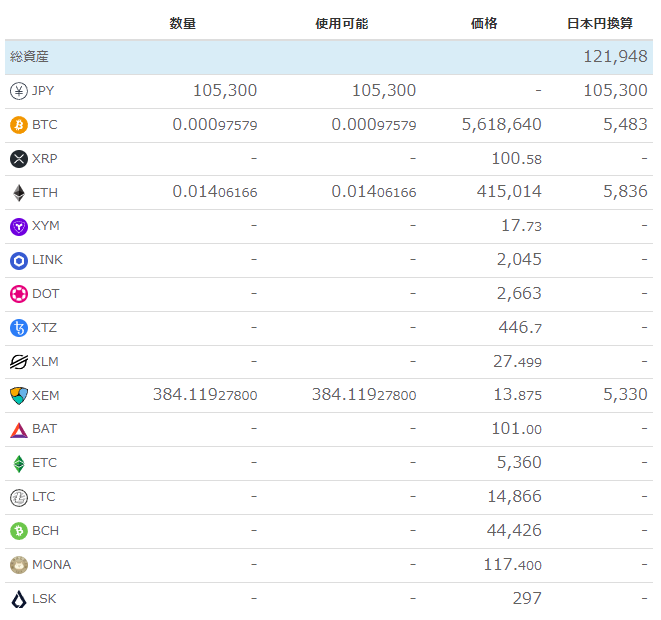This screenshot has height=620, width=661.
Task: Click the Stellar XLM icon
Action: 19,362
